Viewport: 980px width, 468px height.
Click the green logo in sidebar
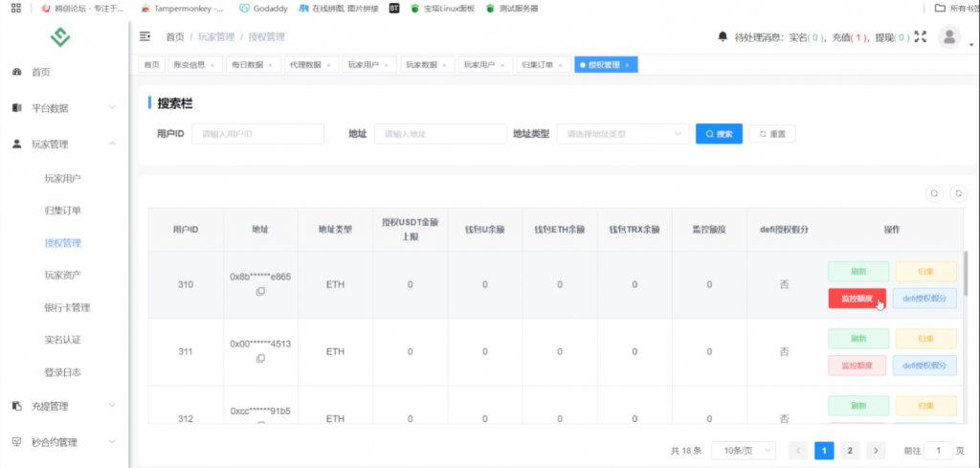[60, 37]
